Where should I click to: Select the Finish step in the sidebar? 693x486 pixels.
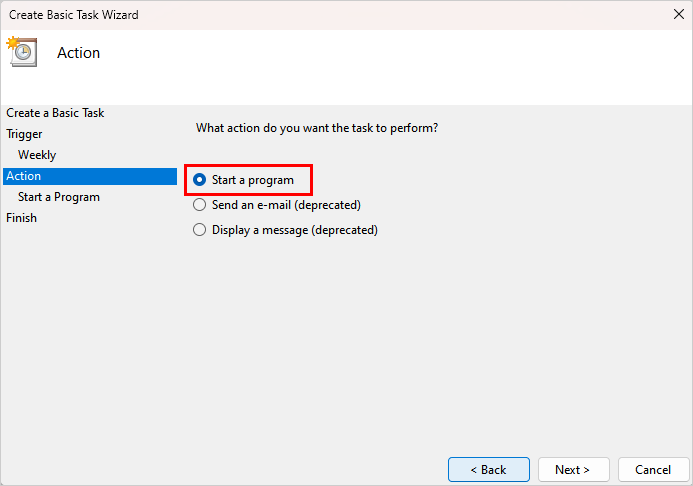click(21, 218)
